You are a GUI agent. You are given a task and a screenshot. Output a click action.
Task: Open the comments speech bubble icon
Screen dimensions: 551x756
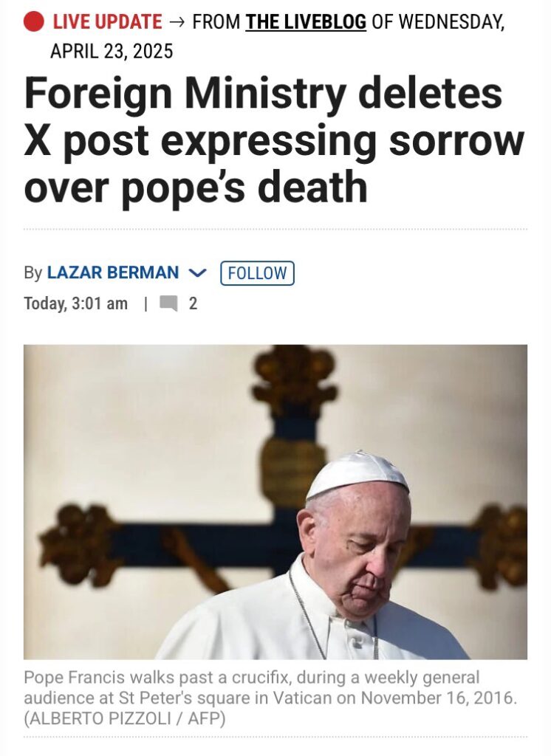pyautogui.click(x=168, y=303)
